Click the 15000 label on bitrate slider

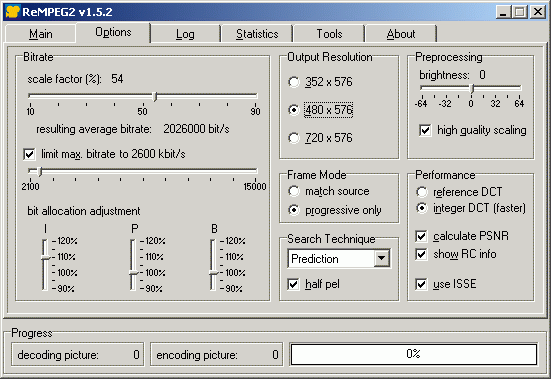[x=255, y=187]
